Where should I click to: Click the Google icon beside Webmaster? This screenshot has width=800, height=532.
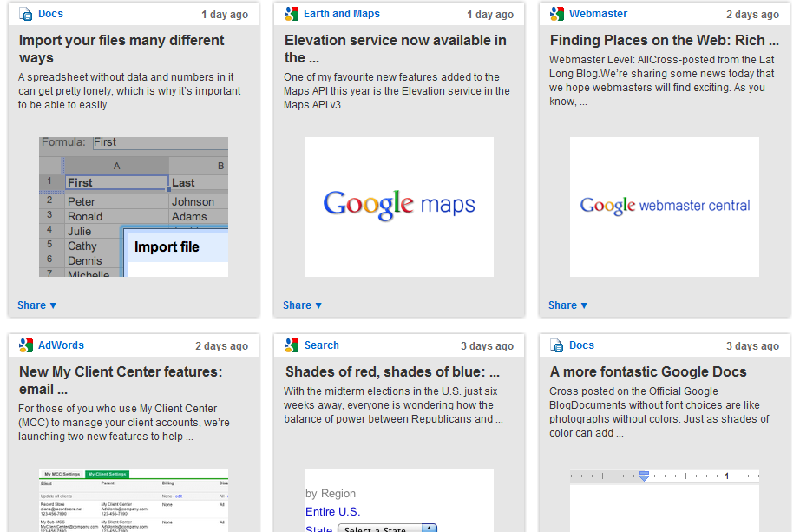tap(557, 14)
